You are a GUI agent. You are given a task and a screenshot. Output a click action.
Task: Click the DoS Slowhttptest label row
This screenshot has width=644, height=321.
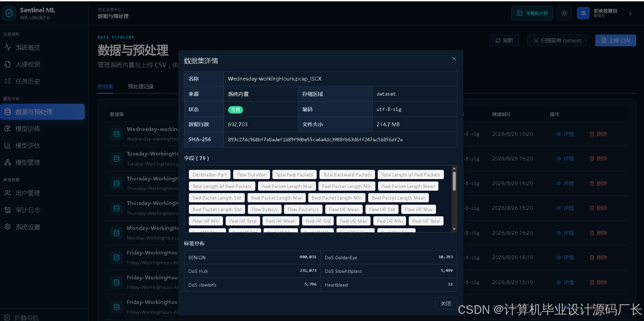[x=389, y=271]
